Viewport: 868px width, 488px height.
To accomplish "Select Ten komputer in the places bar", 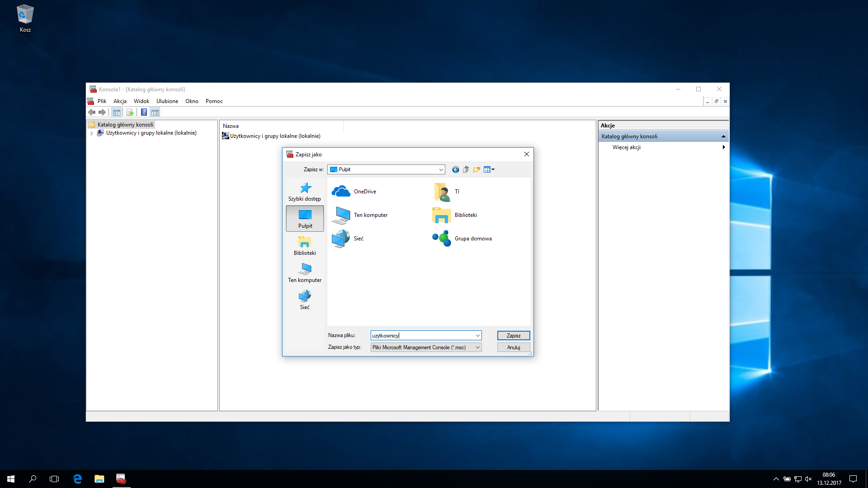I will (305, 273).
